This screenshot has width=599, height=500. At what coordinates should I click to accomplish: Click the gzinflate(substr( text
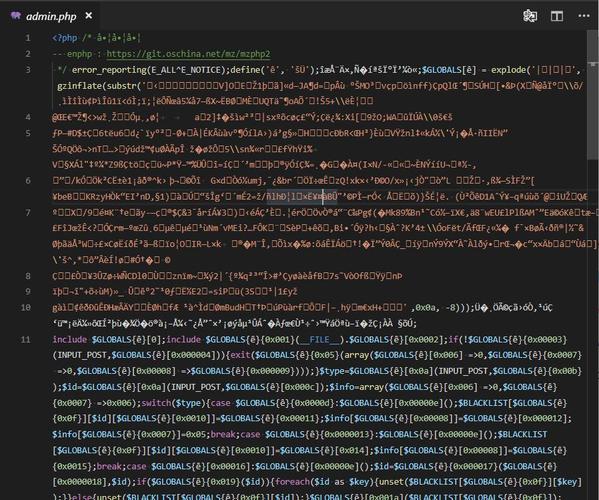(99, 86)
